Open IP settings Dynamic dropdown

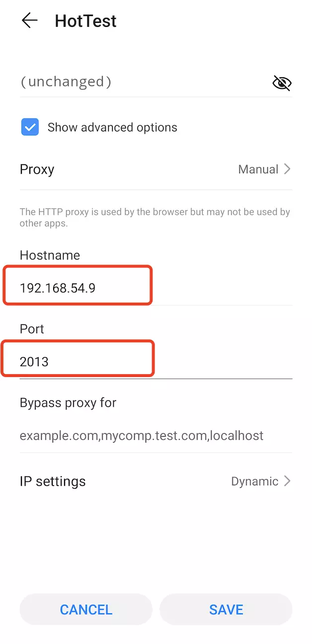pos(261,481)
